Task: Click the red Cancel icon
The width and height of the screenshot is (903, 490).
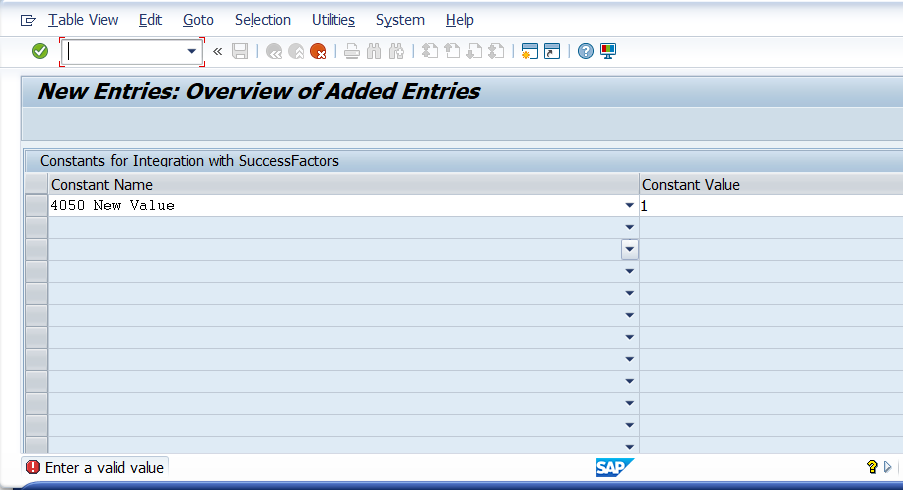Action: point(318,51)
